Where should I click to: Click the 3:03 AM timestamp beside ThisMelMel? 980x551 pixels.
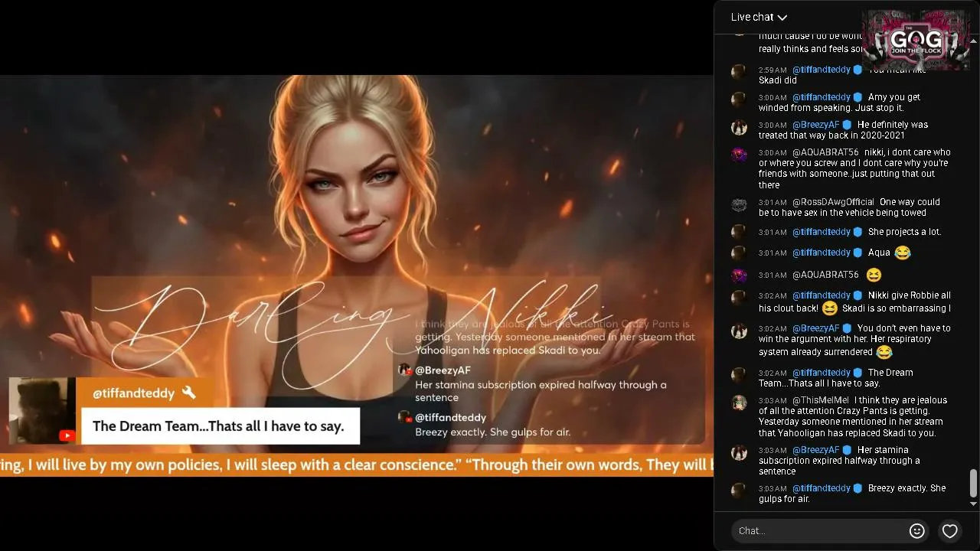[773, 400]
